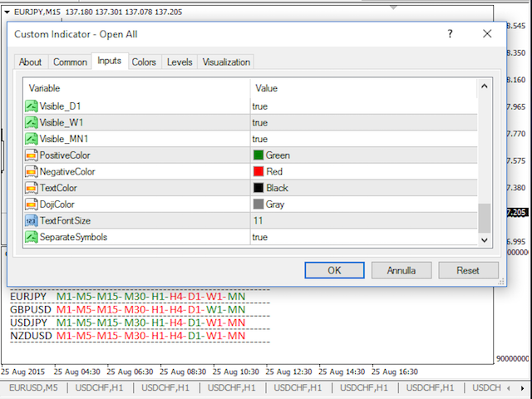The height and width of the screenshot is (399, 532).
Task: Click the SeparateSymbols variable icon
Action: [x=32, y=237]
